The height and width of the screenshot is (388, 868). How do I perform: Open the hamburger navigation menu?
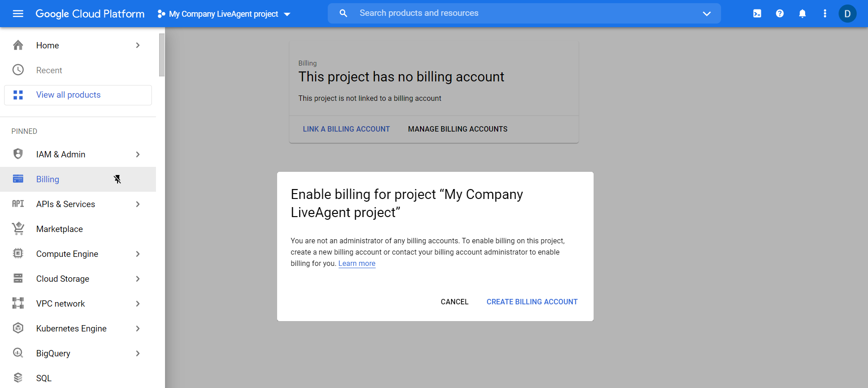point(18,14)
